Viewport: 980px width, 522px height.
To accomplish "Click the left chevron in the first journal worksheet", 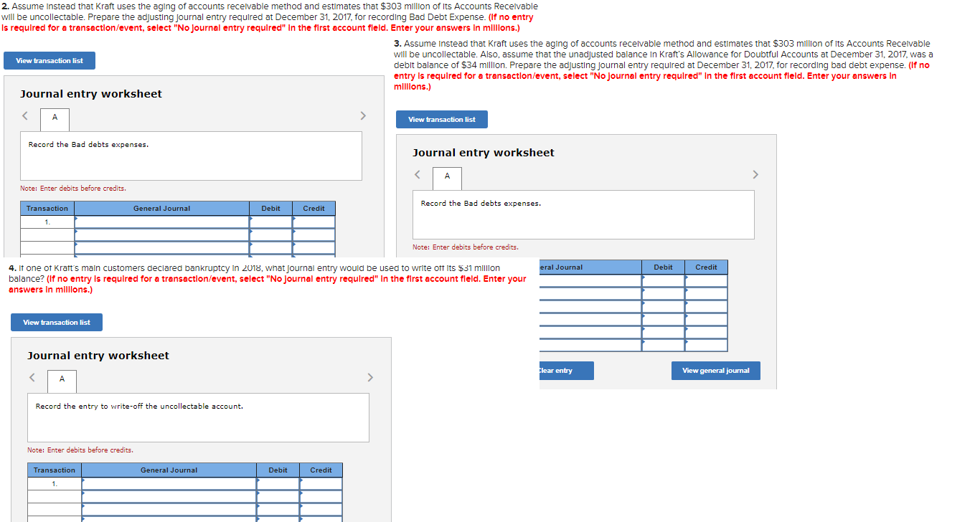I will 24,115.
